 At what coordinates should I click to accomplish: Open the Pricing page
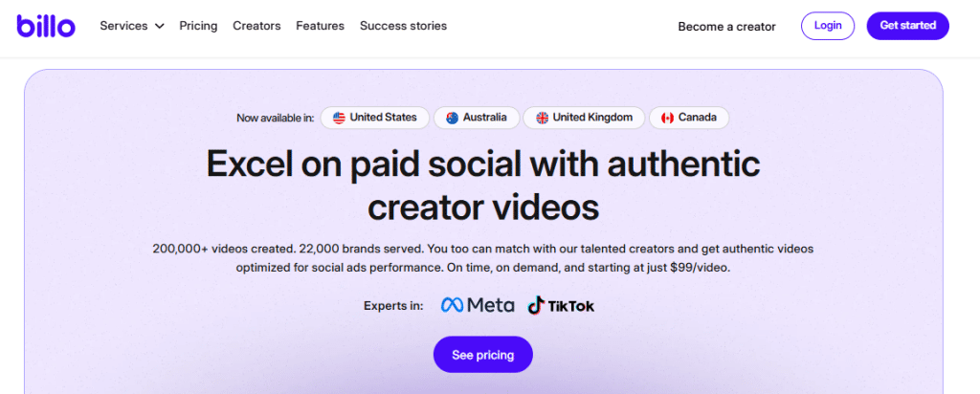pyautogui.click(x=198, y=26)
